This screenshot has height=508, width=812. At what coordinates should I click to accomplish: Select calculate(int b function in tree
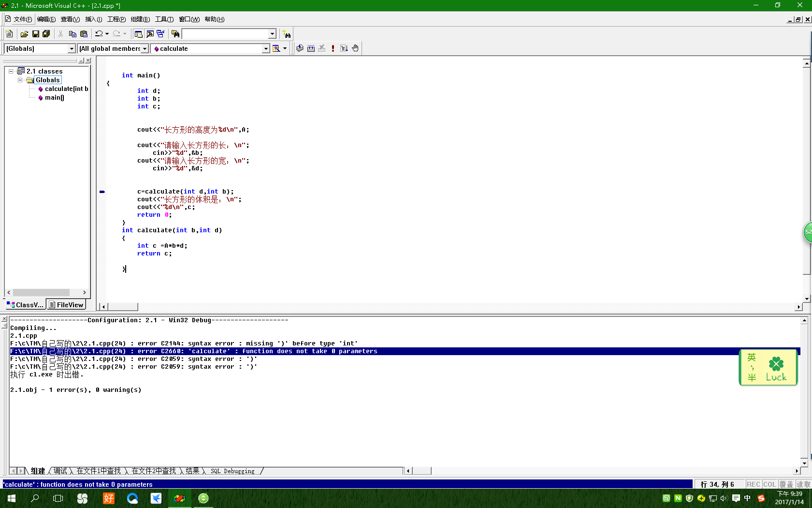pyautogui.click(x=66, y=89)
